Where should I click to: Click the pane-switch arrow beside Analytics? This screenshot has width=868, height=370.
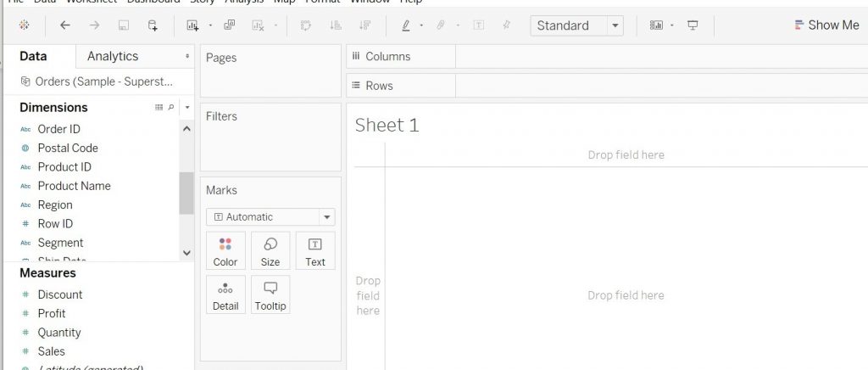pyautogui.click(x=187, y=56)
